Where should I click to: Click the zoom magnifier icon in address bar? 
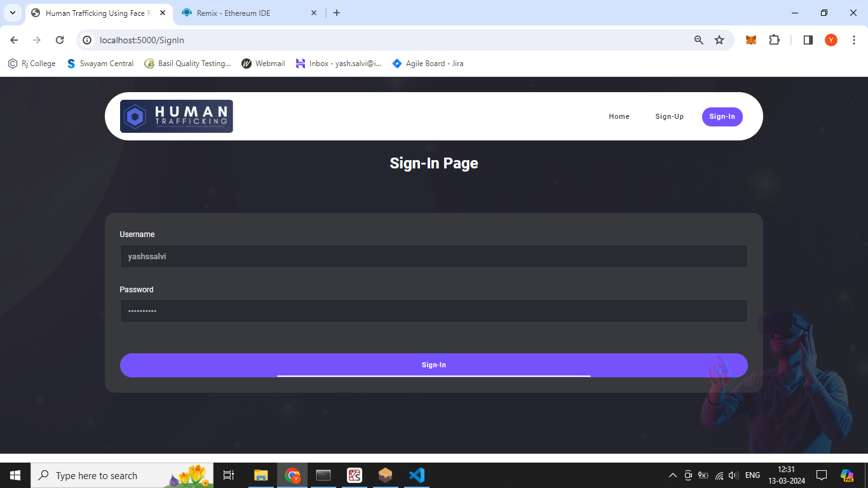[699, 40]
